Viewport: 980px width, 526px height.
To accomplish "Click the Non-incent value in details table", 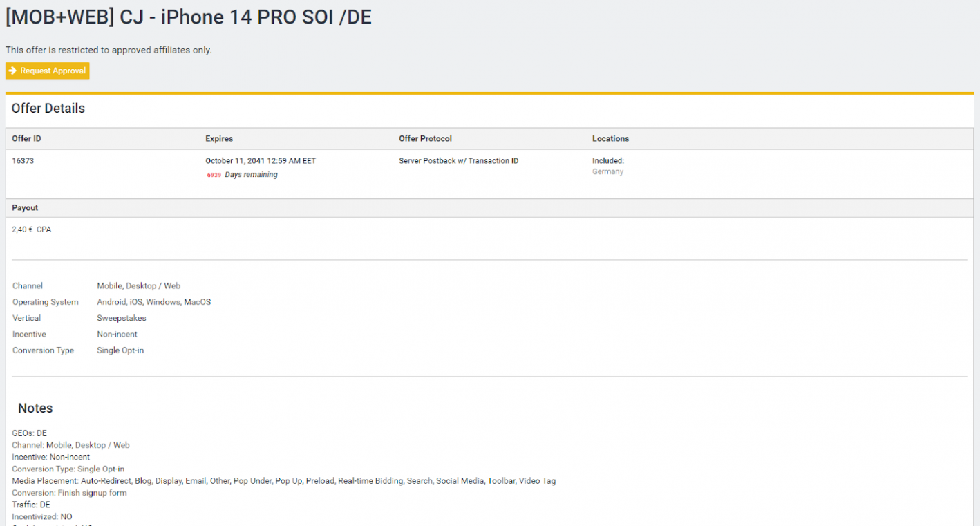I will 117,335.
